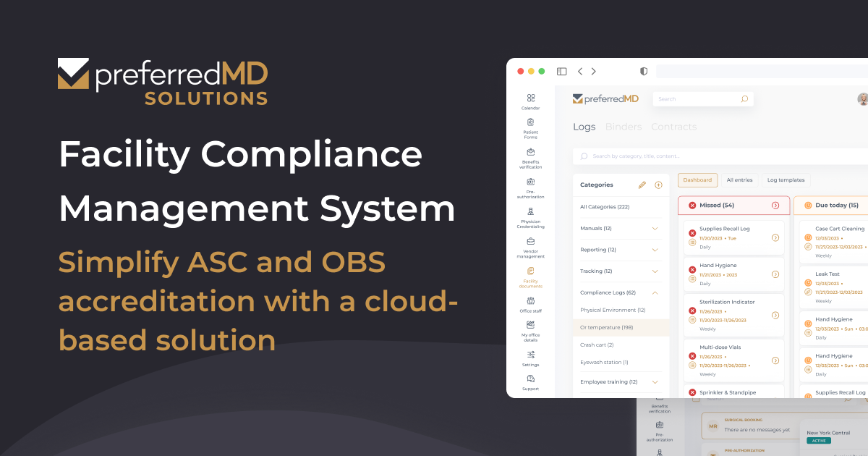This screenshot has height=456, width=868.
Task: Edit categories with the pencil icon
Action: [642, 185]
